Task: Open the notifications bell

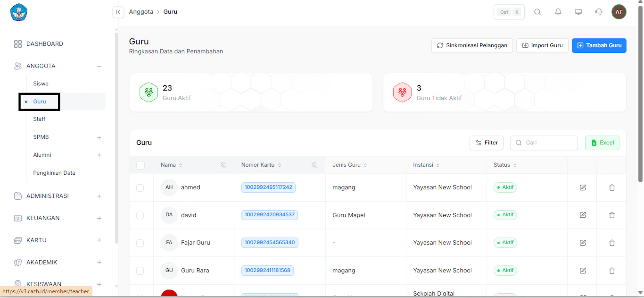Action: pos(558,12)
